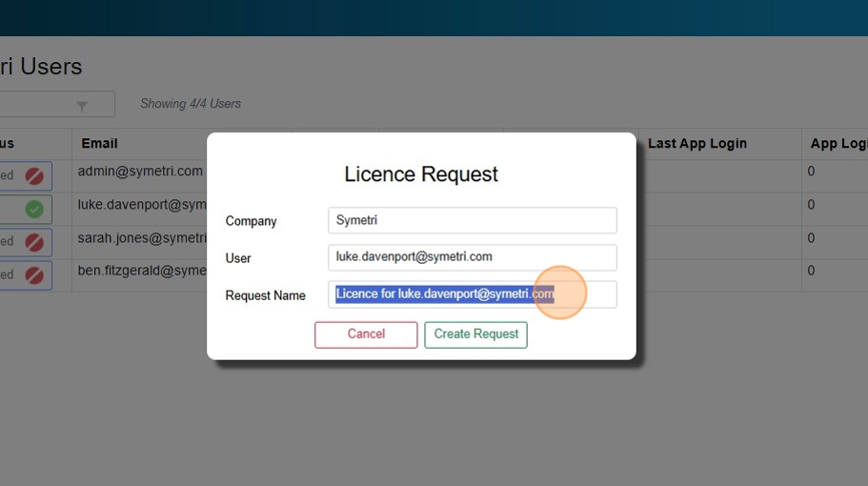Select the ben.fitzgerald email cell

pyautogui.click(x=142, y=271)
